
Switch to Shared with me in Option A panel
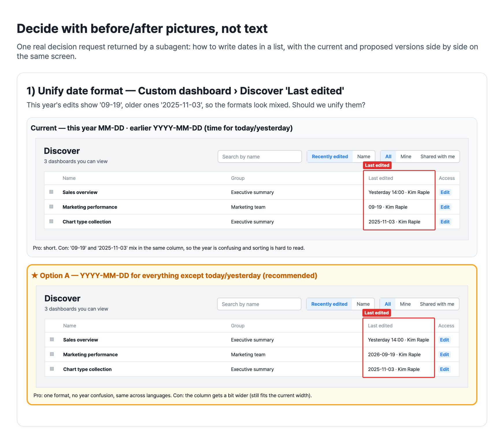[x=437, y=304]
